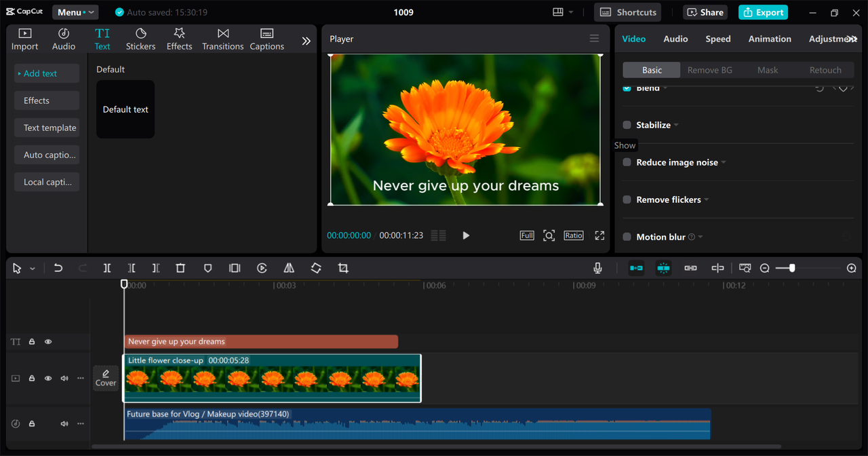Screen dimensions: 868x456
Task: Crop the selected clip
Action: pos(343,268)
